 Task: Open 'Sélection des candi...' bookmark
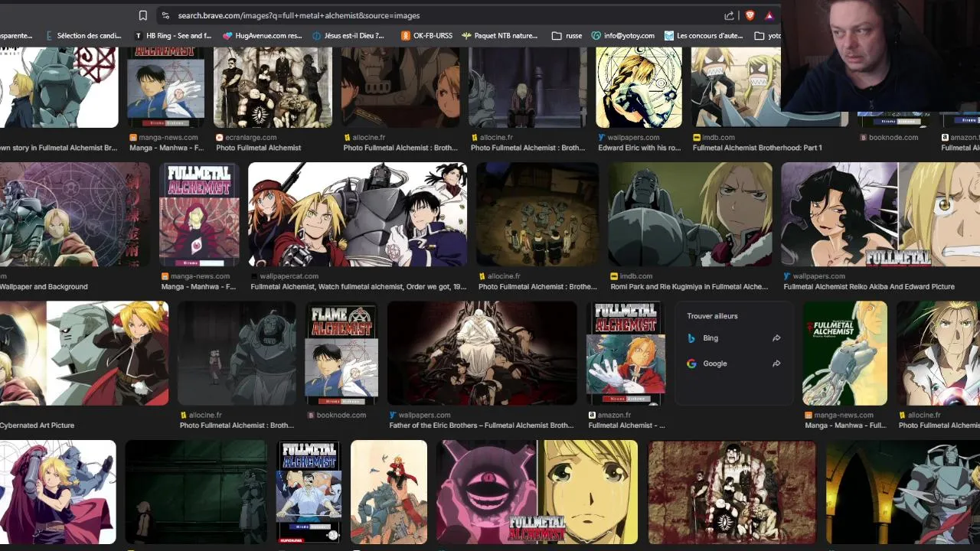click(x=83, y=35)
